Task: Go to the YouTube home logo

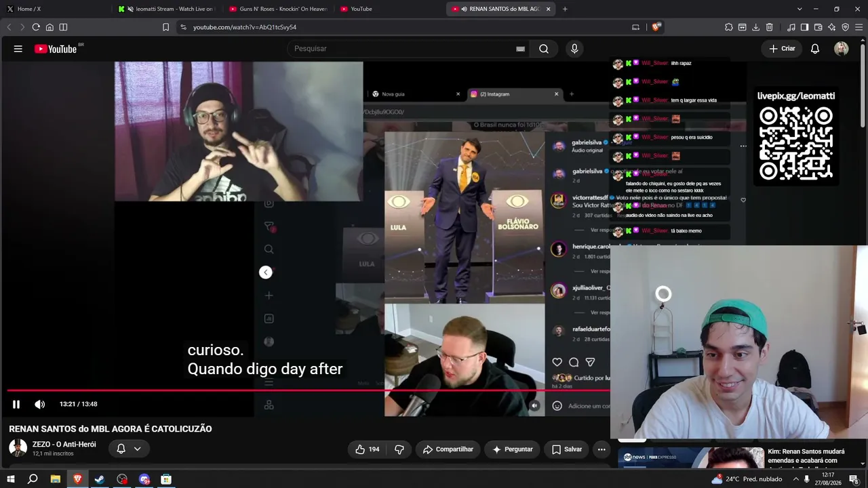Action: click(x=56, y=49)
